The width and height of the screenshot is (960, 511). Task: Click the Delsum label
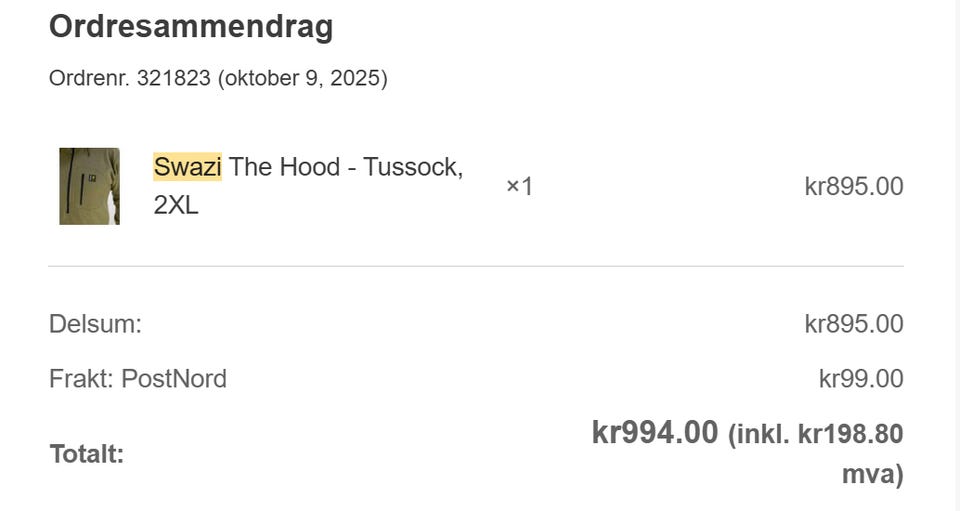(x=96, y=324)
